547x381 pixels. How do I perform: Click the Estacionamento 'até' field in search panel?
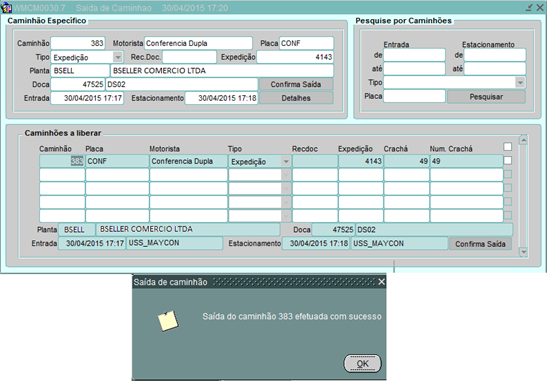(x=495, y=68)
